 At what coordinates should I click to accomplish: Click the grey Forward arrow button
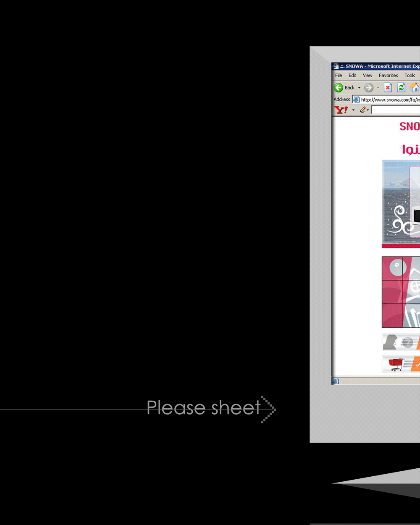(x=369, y=87)
